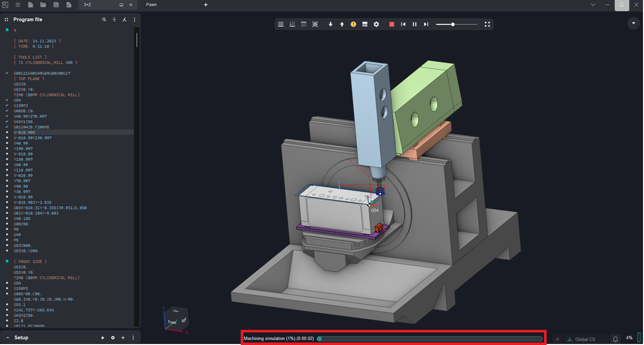This screenshot has height=345, width=644.
Task: Open the round dropdown at viewport top right
Action: tap(633, 24)
